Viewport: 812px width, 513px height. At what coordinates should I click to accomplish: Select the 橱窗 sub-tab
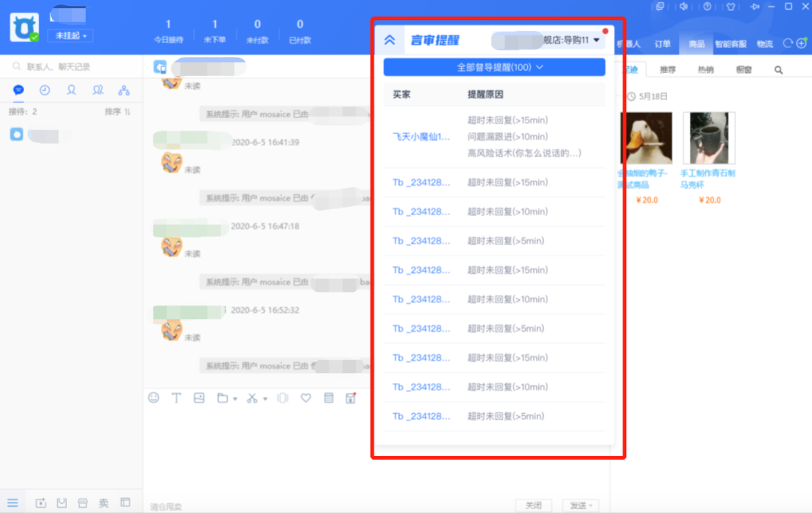pyautogui.click(x=744, y=69)
